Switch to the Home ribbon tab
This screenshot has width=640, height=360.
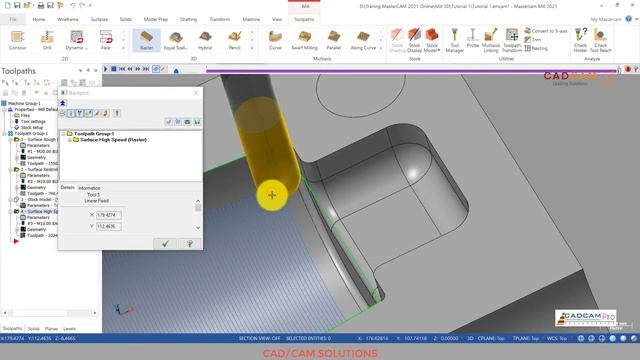coord(39,19)
